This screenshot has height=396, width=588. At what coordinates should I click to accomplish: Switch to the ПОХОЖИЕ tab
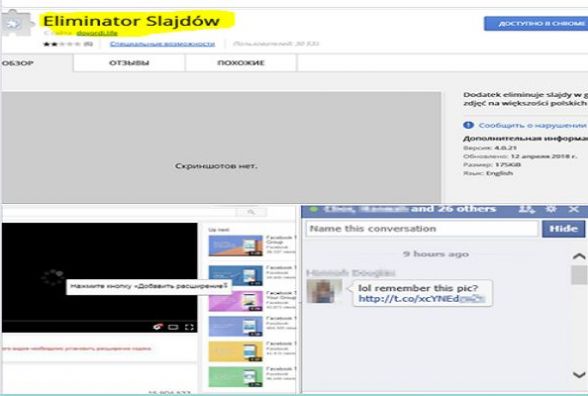coord(241,63)
